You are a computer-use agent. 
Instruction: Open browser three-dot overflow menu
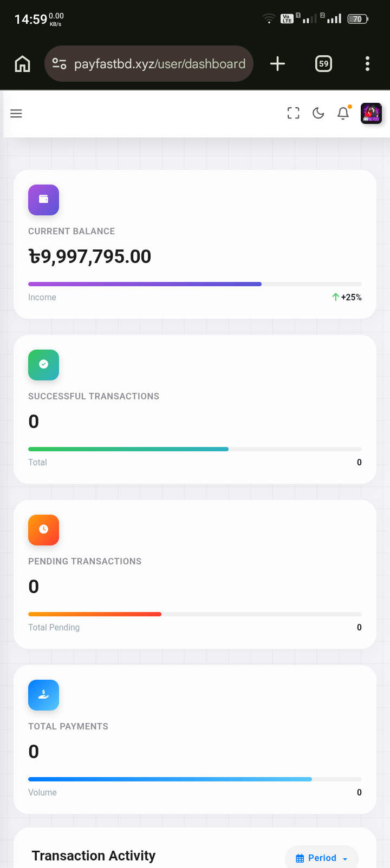[x=367, y=64]
